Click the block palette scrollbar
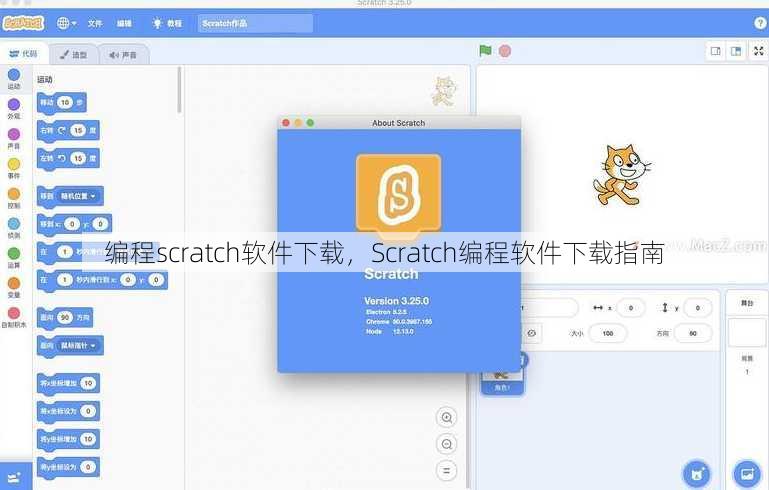The height and width of the screenshot is (490, 769). tap(179, 90)
